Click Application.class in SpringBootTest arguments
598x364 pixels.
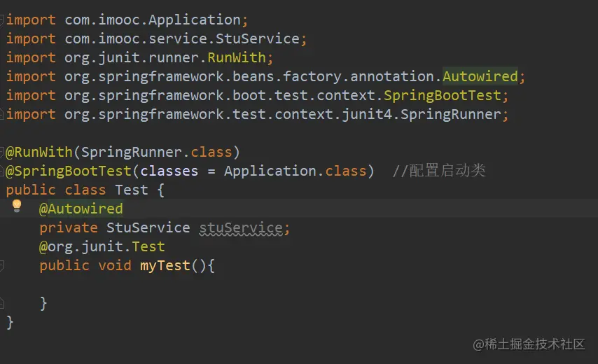click(x=295, y=171)
